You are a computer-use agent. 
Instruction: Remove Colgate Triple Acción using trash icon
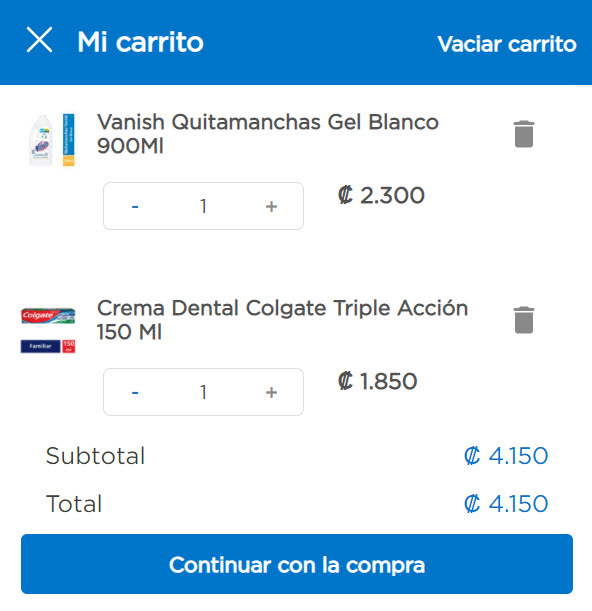pyautogui.click(x=524, y=320)
